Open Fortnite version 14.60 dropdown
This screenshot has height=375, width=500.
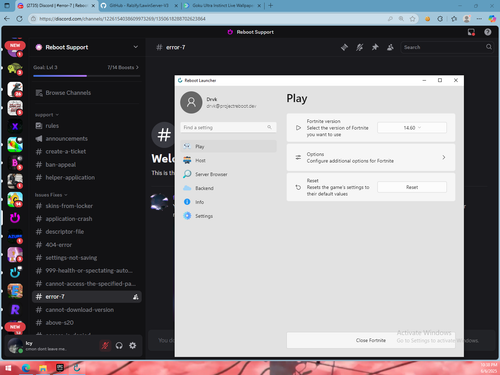click(412, 128)
